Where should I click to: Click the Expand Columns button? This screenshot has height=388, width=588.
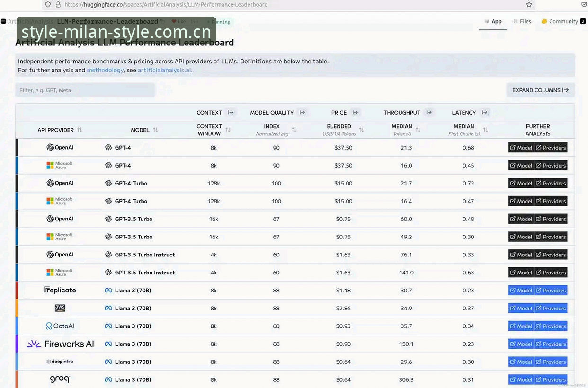[x=540, y=90]
